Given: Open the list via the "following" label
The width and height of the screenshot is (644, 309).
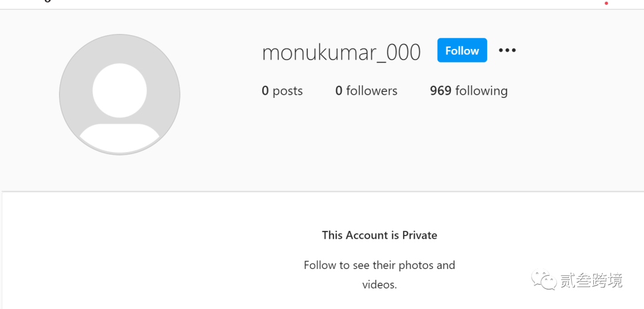Looking at the screenshot, I should click(481, 91).
